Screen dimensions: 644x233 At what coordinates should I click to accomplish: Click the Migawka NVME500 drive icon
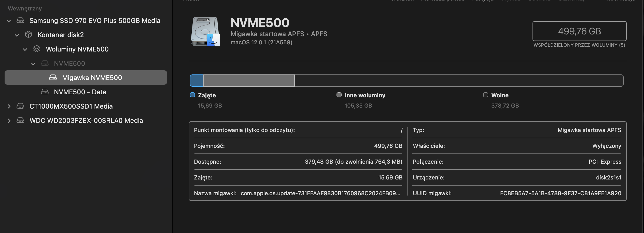pyautogui.click(x=53, y=77)
